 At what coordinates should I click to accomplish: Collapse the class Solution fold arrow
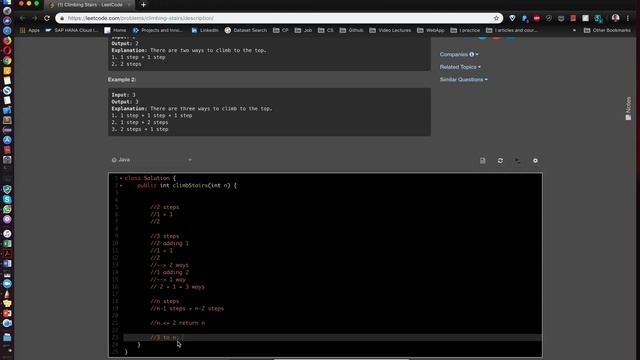121,178
